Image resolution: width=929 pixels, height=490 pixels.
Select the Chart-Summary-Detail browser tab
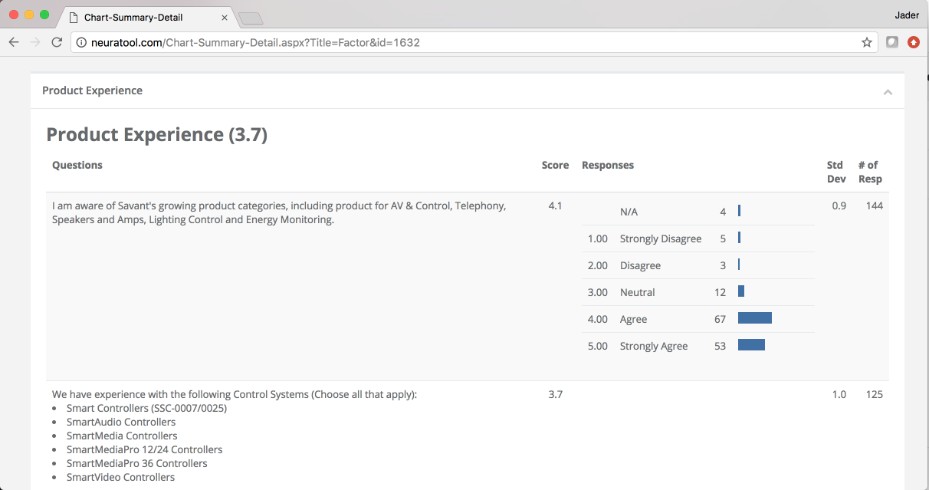pyautogui.click(x=147, y=17)
